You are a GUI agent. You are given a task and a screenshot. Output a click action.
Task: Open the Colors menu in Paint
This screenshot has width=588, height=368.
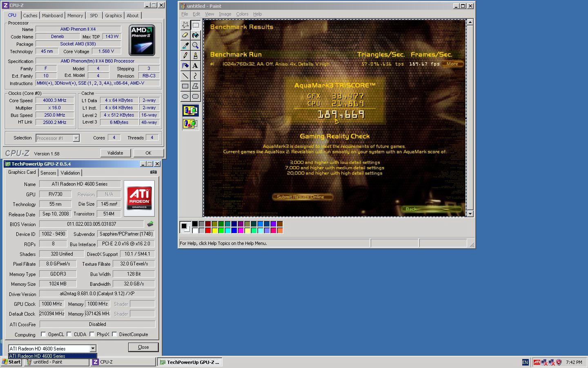tap(242, 14)
